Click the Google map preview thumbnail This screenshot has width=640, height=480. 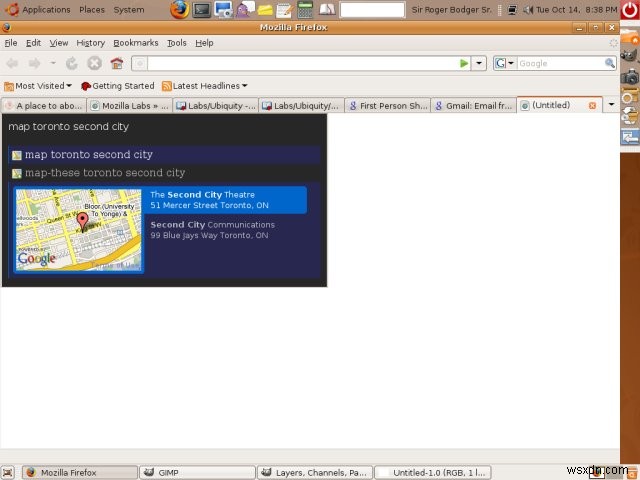coord(78,230)
